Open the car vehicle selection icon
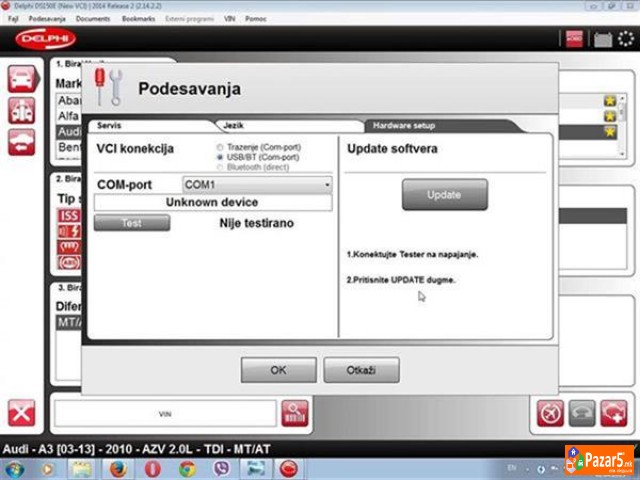 pyautogui.click(x=23, y=79)
